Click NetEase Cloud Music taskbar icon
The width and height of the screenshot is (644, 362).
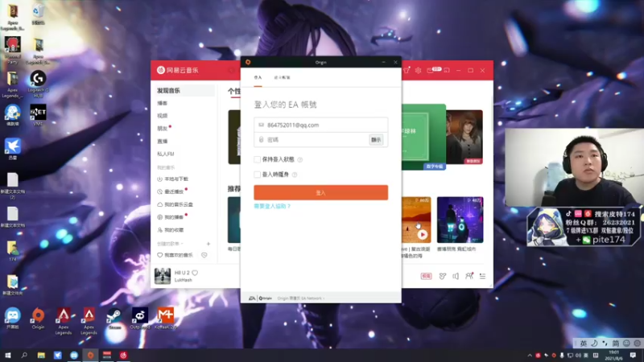click(x=123, y=355)
